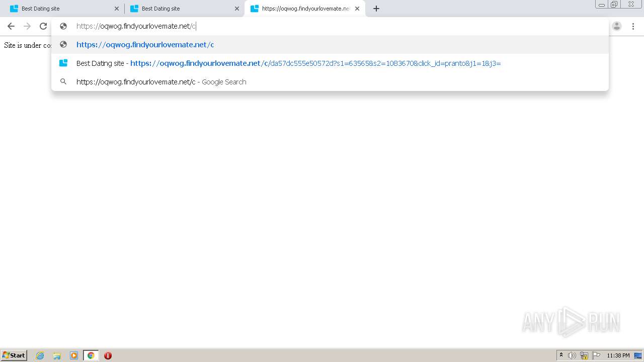Click the Show Desktop button in tray corner
The height and width of the screenshot is (362, 644).
638,355
